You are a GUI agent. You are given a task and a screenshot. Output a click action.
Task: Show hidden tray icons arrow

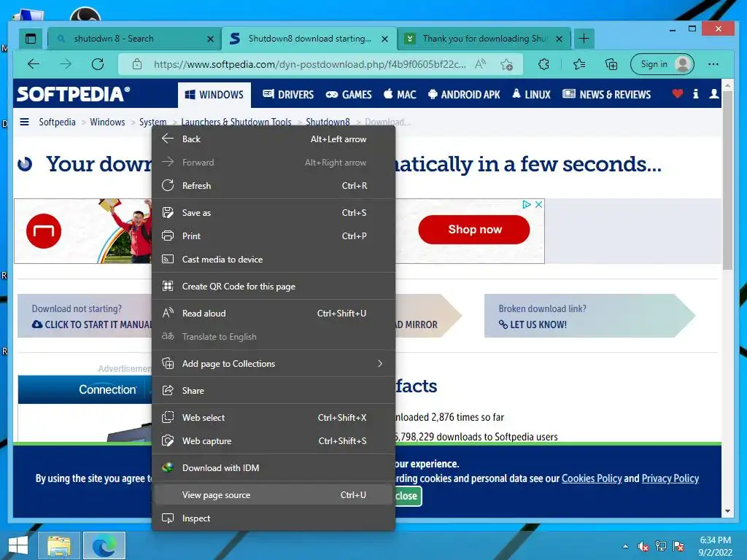(x=625, y=546)
